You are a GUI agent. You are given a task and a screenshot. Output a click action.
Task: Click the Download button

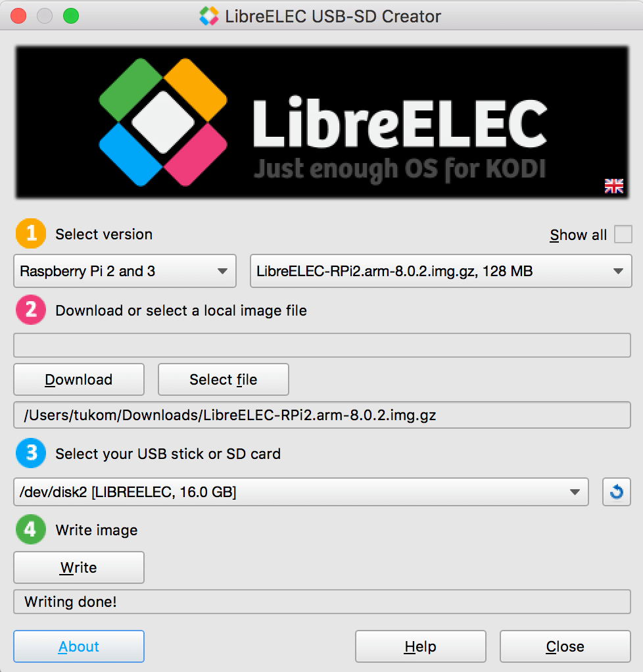click(x=79, y=379)
